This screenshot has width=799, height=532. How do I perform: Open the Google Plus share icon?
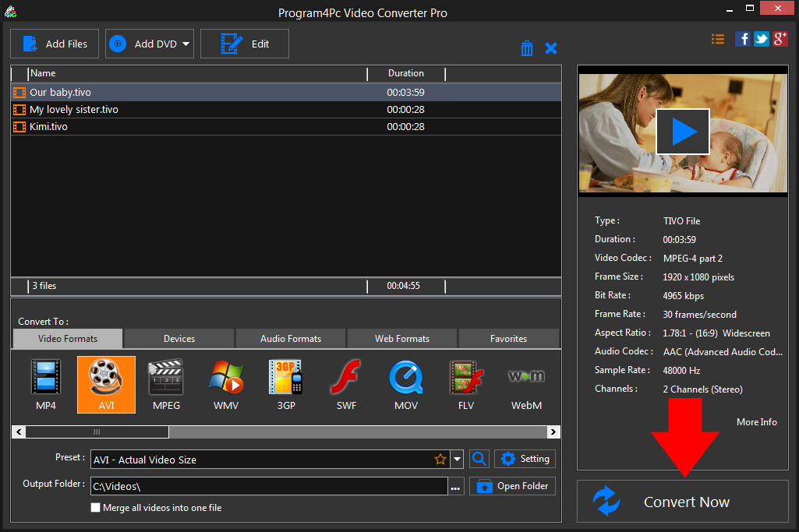780,39
